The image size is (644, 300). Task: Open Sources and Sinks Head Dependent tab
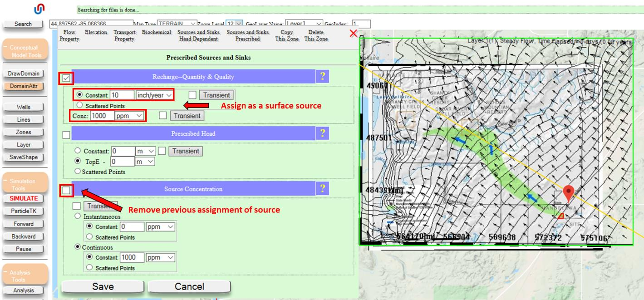pyautogui.click(x=198, y=35)
